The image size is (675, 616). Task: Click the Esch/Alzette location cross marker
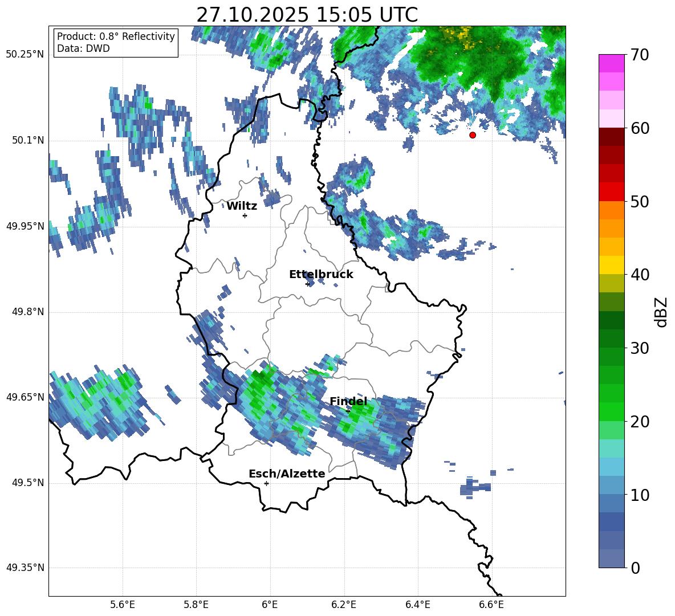click(x=266, y=483)
